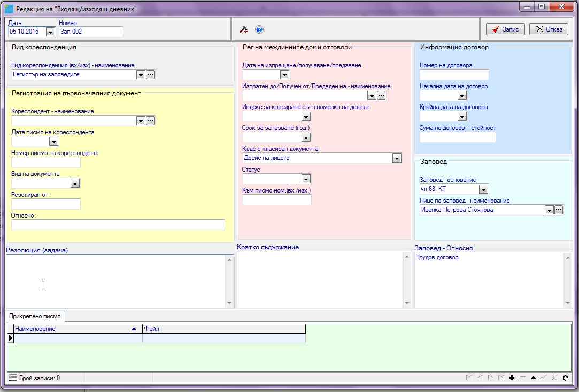Open Заповед - основание dropdown
This screenshot has height=392, width=579.
coord(483,189)
